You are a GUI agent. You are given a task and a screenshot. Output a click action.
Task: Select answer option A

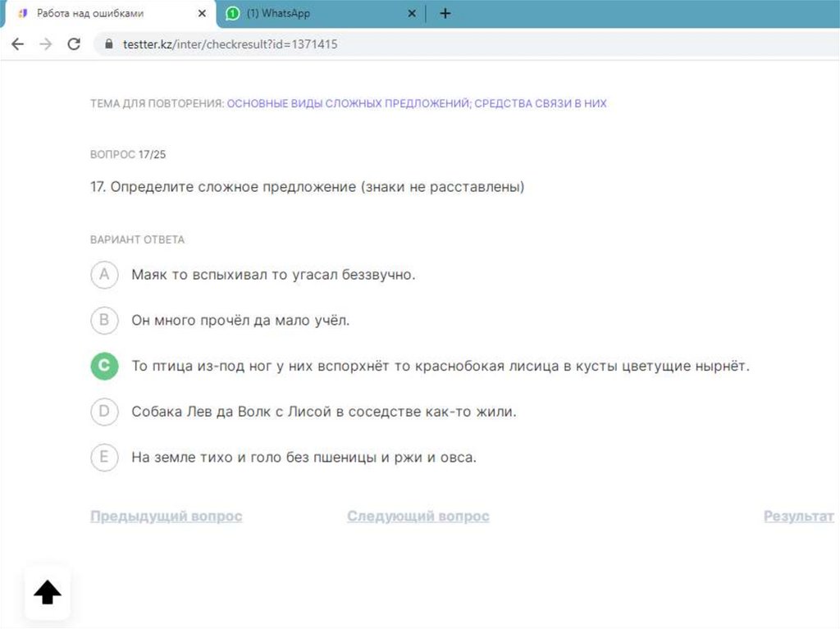(x=104, y=275)
